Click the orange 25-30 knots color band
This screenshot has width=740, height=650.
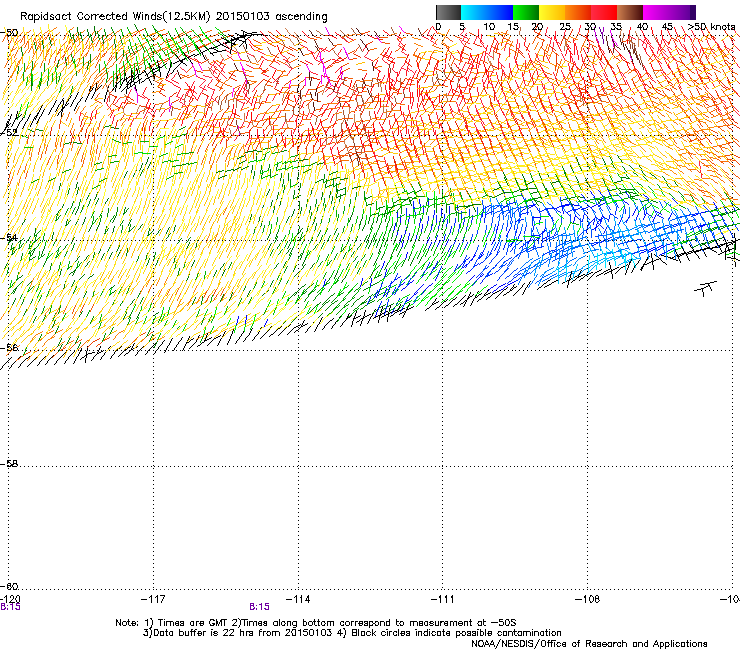point(578,12)
